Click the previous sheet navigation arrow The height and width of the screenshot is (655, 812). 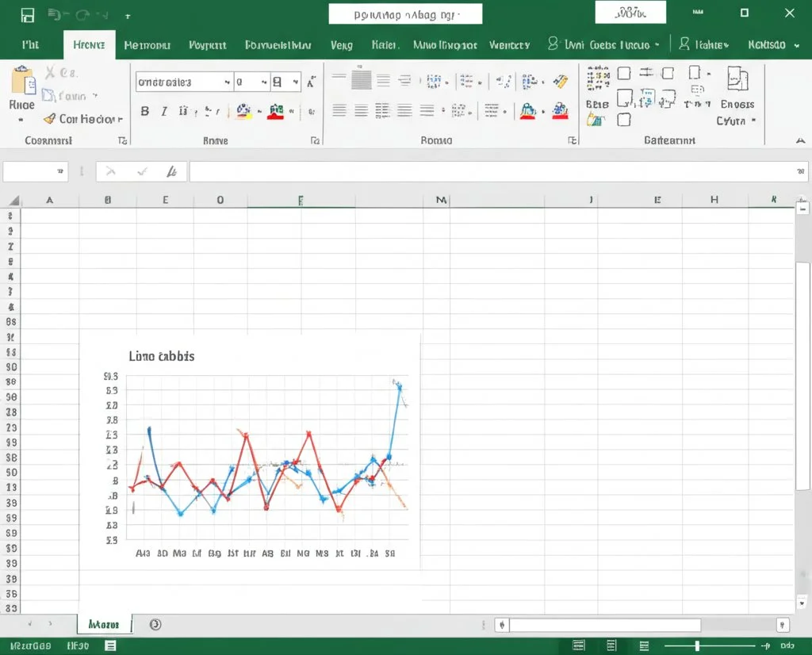(x=29, y=624)
